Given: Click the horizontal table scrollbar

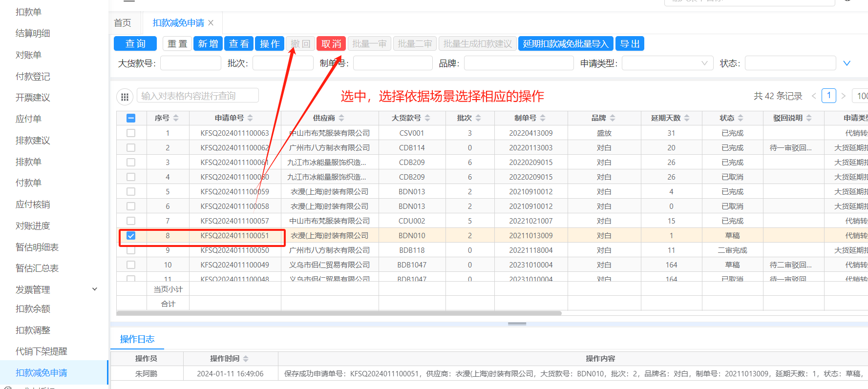Looking at the screenshot, I should [339, 313].
